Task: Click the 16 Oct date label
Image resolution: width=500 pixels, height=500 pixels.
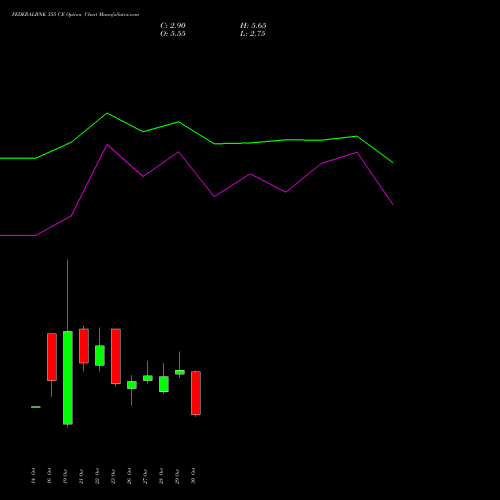Action: [49, 476]
